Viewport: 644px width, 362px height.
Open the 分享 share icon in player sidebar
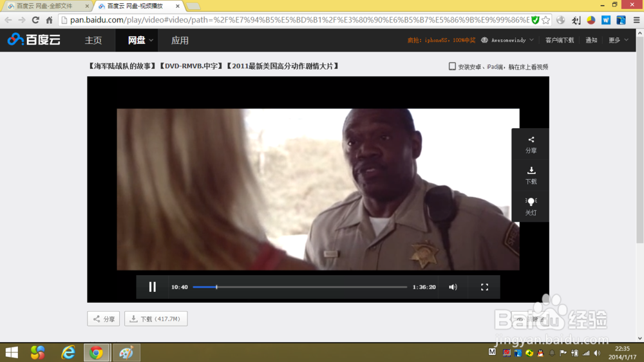531,145
